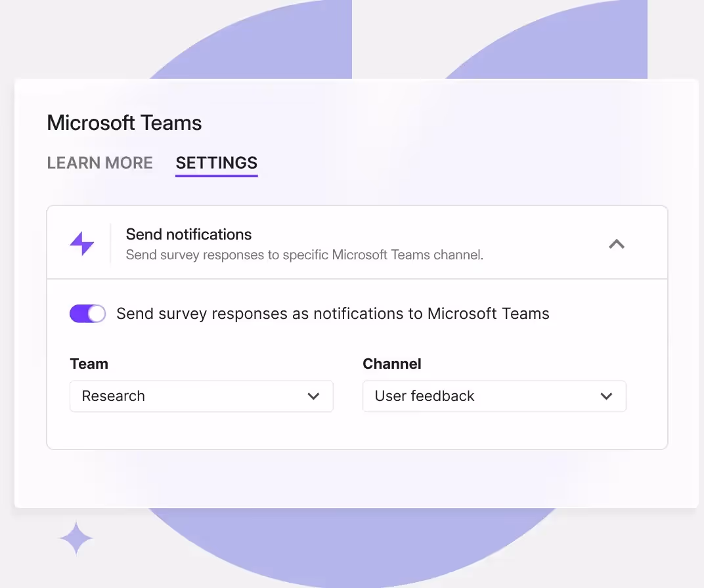
Task: Click the Send notifications heading
Action: click(188, 234)
